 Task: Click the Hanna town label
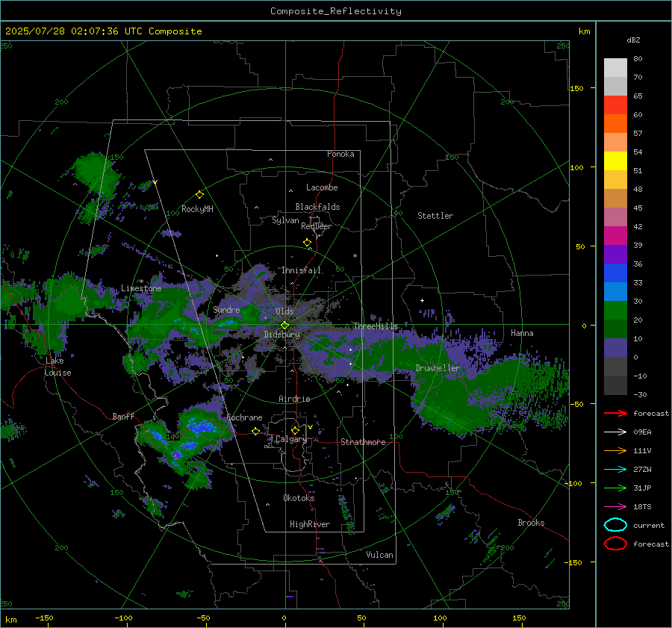click(x=522, y=333)
